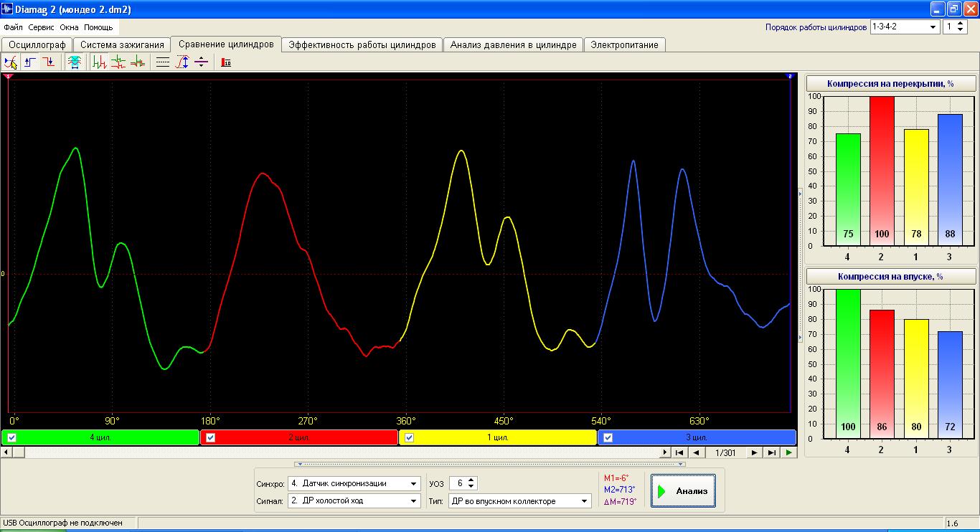Click the M1=-6° readout
The image size is (980, 532).
616,478
